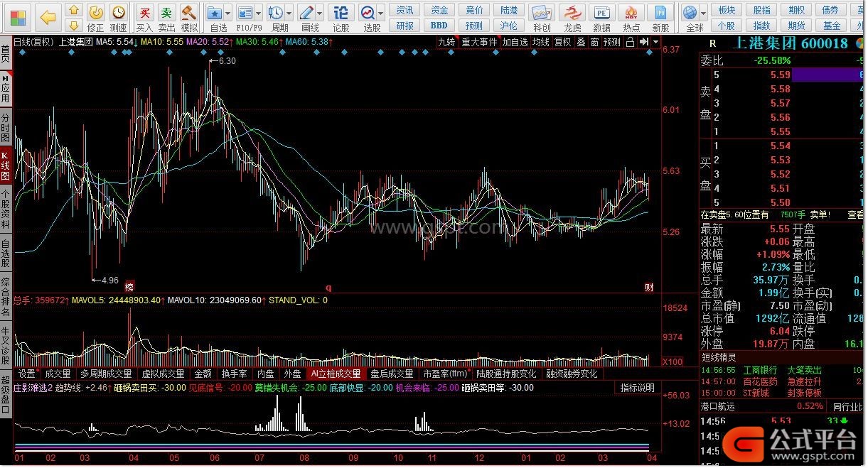Toggle the 均线 moving average lines

541,42
